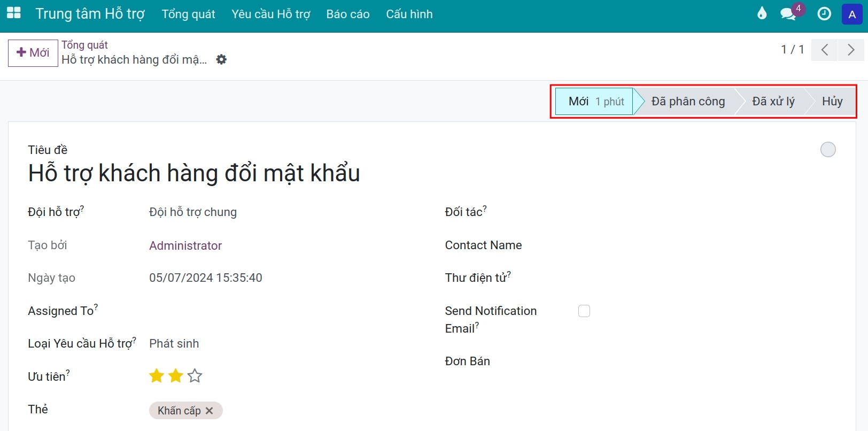Toggle the Send Notification Email checkbox

pyautogui.click(x=584, y=311)
